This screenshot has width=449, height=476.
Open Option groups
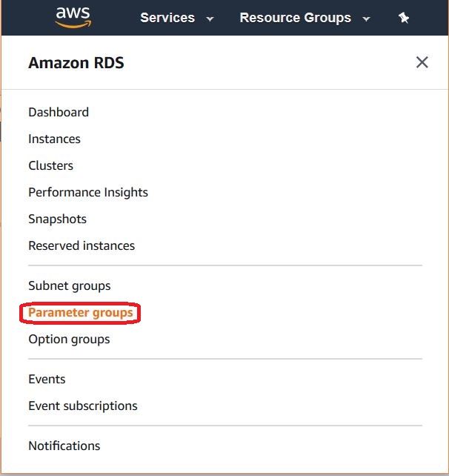(69, 339)
